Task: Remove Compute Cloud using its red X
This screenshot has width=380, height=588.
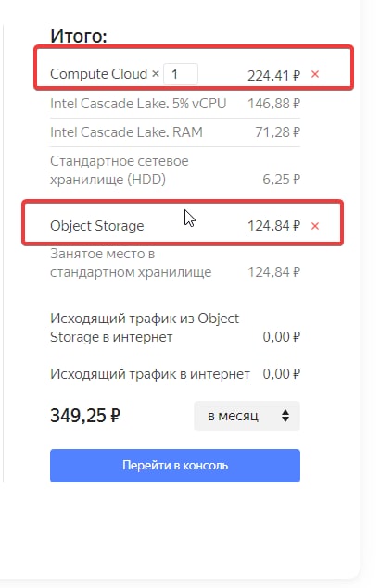Action: tap(315, 74)
